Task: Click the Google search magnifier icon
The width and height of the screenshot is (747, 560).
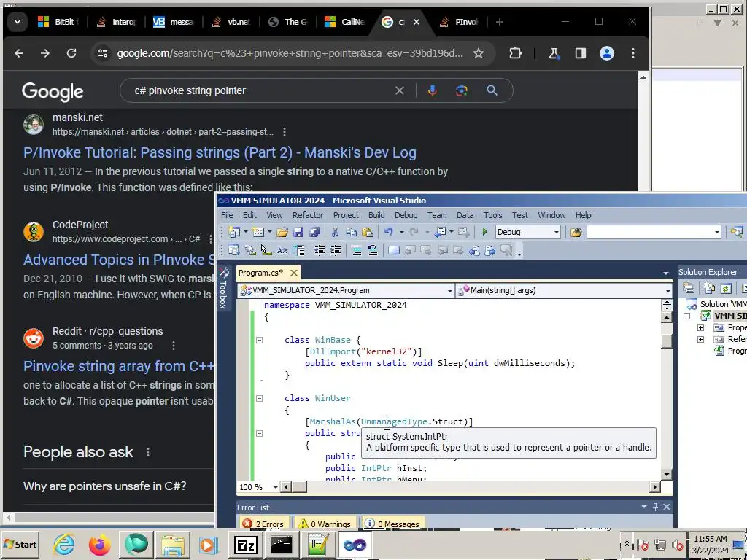Action: point(492,90)
